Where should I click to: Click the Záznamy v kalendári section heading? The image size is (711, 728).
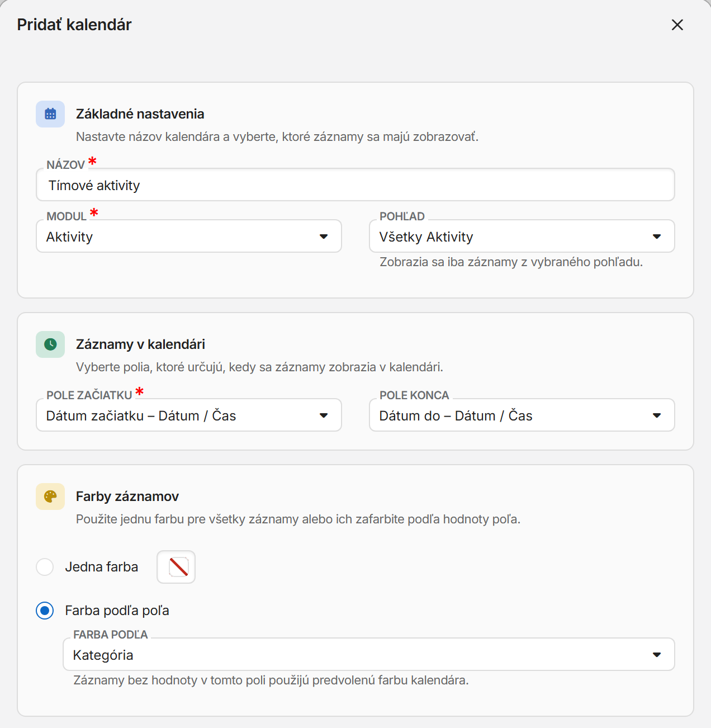click(141, 344)
